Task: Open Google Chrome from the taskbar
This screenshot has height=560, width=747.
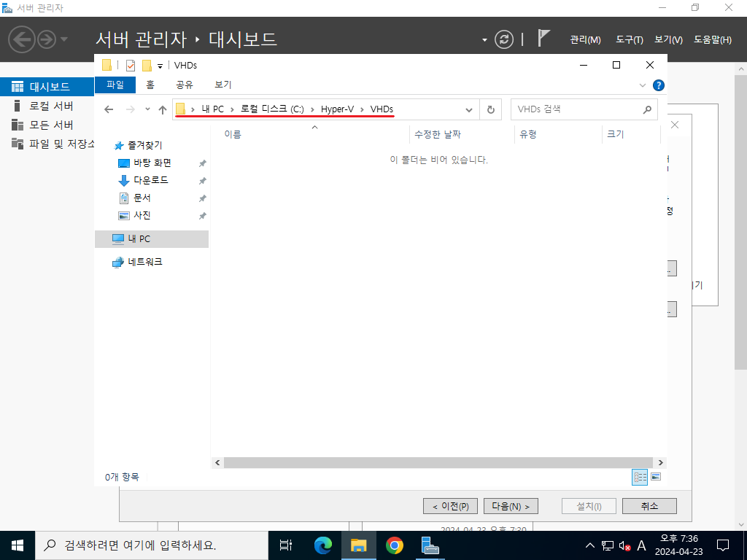Action: pos(395,545)
